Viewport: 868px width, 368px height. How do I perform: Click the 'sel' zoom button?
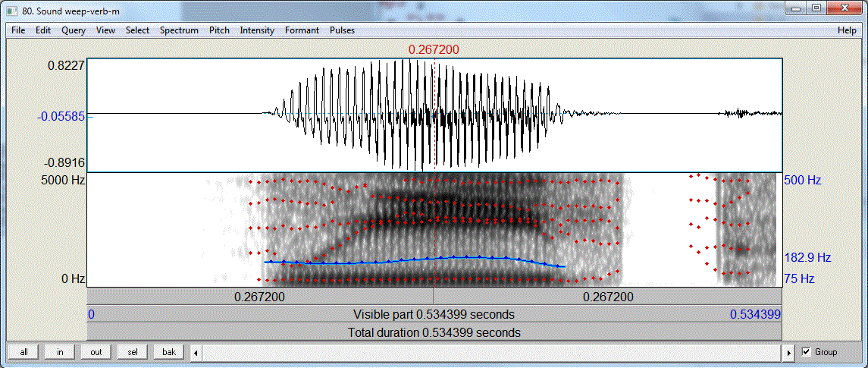pos(133,352)
